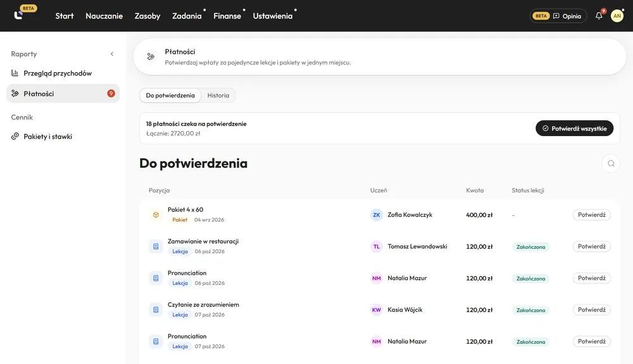Click the Opinia feedback button
633x364 pixels.
(x=558, y=16)
